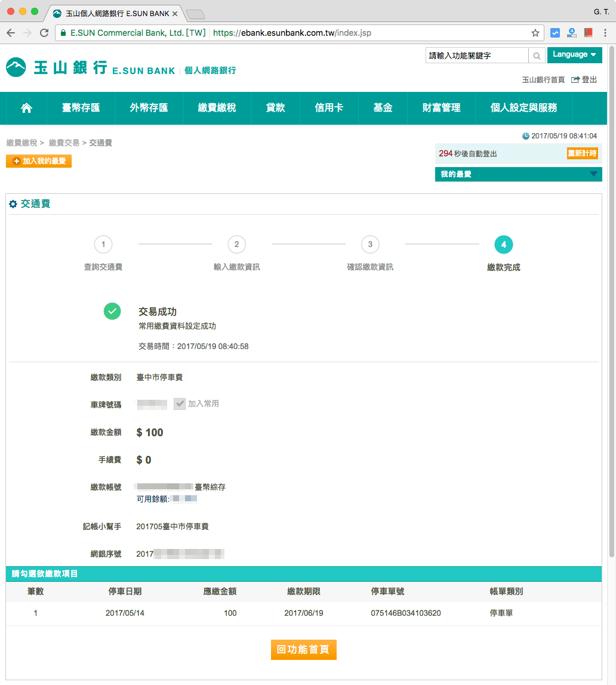The width and height of the screenshot is (616, 685).
Task: Click the 登出 logout link
Action: click(x=584, y=79)
